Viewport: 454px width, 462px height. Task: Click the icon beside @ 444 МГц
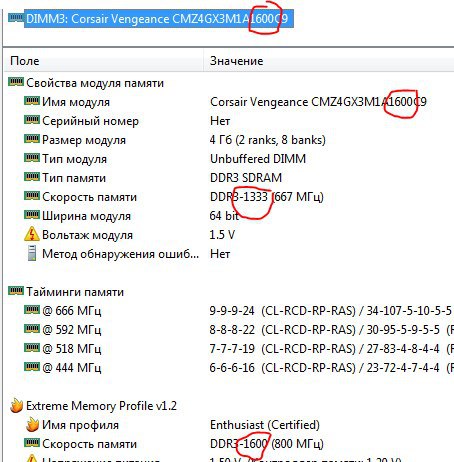32,367
